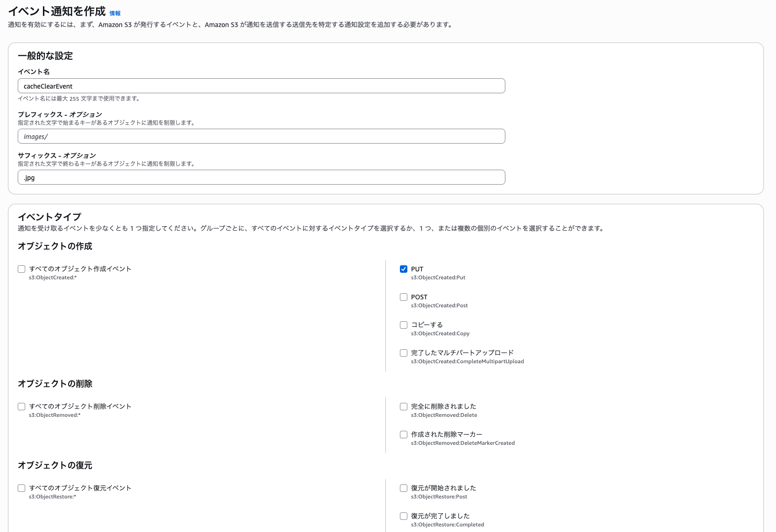Viewport: 776px width, 532px height.
Task: Click the s3:ObjectCreated:Put text
Action: click(438, 277)
